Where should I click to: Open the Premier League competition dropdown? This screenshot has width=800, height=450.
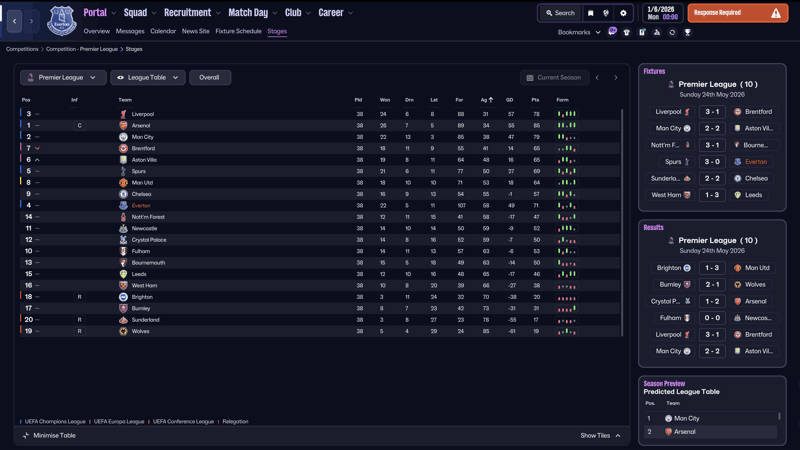click(x=63, y=78)
